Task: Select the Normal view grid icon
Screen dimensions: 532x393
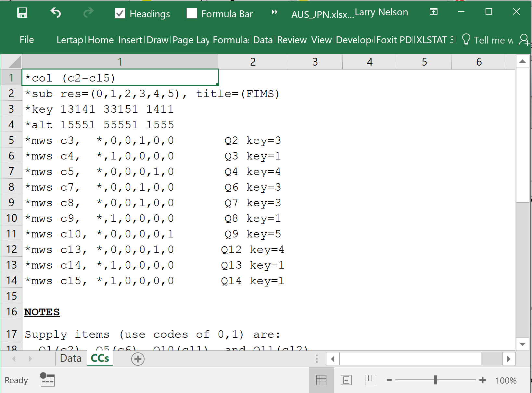Action: [321, 380]
